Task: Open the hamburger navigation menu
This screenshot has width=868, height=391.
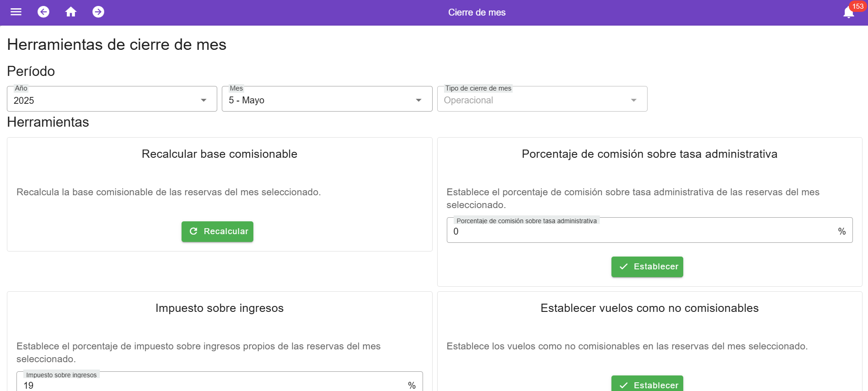Action: coord(16,12)
